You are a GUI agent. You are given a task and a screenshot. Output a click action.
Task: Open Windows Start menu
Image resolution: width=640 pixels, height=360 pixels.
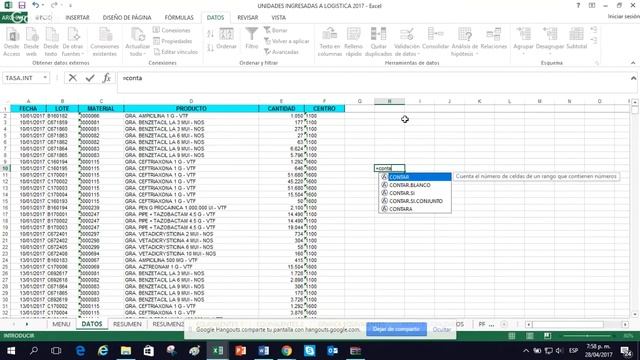pyautogui.click(x=11, y=351)
